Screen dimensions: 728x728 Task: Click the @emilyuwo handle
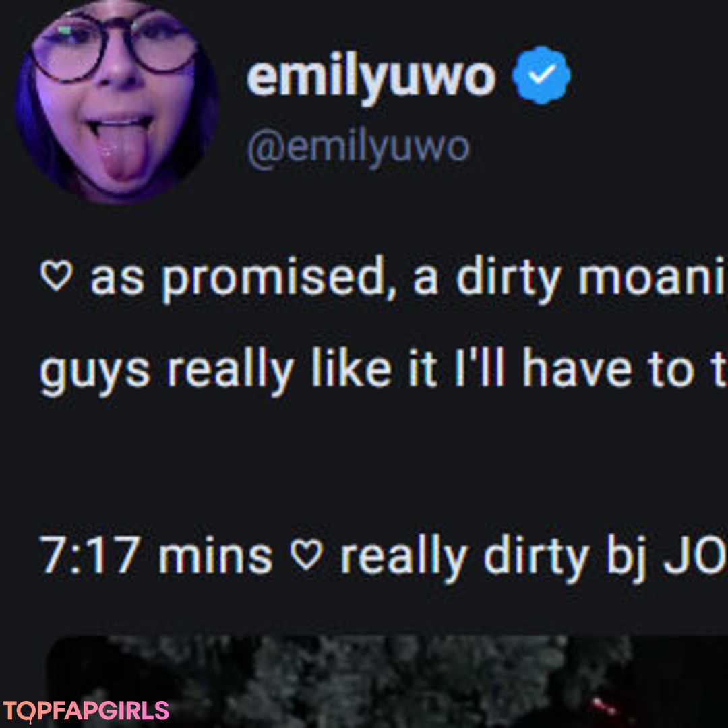pos(358,148)
